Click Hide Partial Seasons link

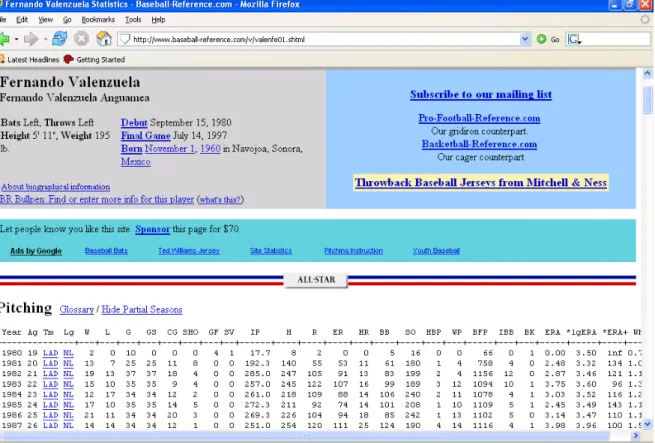(x=142, y=310)
